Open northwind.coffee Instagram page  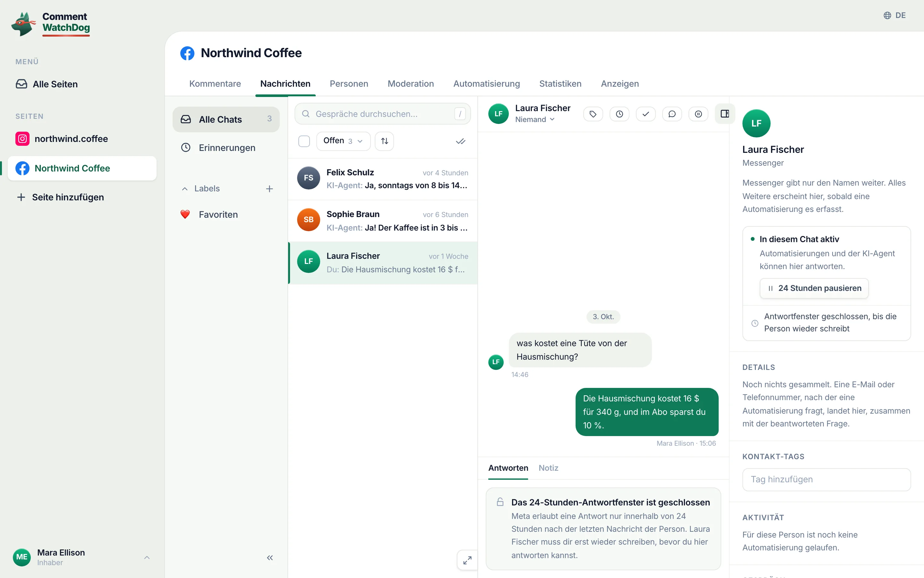(82, 139)
